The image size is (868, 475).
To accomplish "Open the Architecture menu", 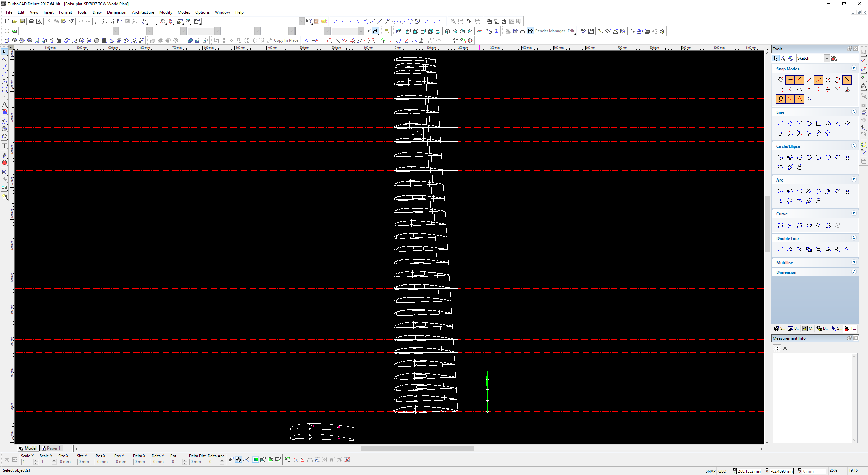I will point(142,12).
